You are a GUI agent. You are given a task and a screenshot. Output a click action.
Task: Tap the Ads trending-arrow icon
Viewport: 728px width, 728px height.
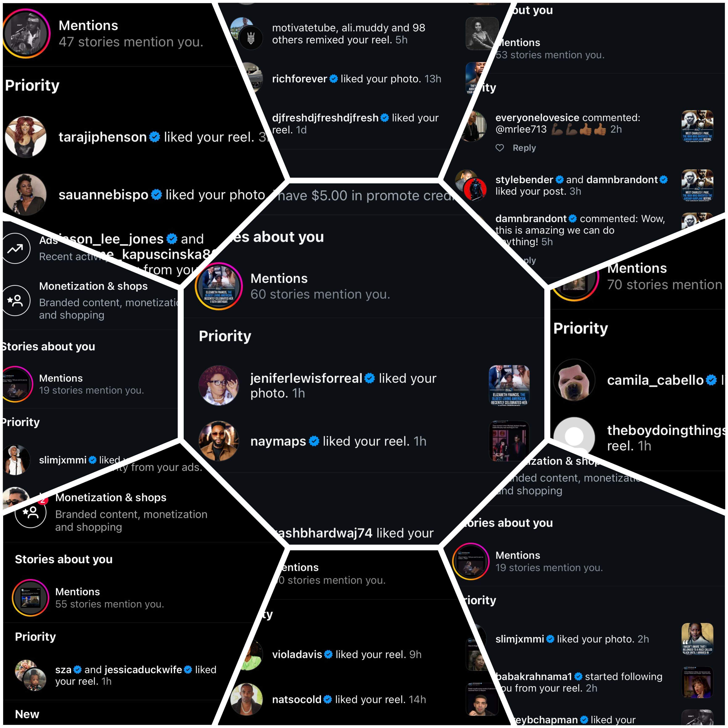point(16,248)
